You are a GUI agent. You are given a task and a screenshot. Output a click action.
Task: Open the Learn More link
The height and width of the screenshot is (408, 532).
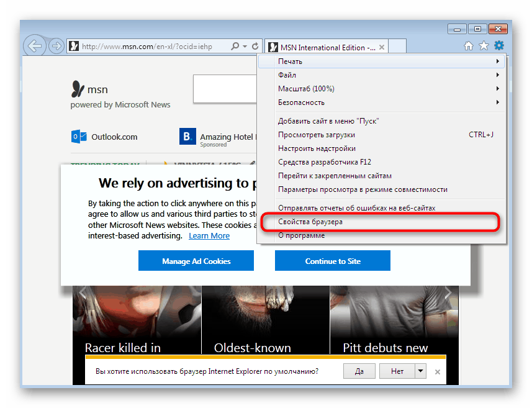[209, 235]
